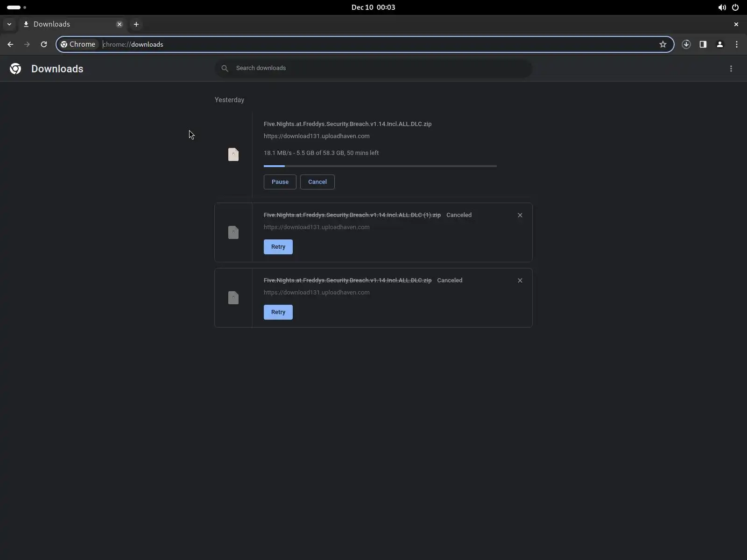Open the Chrome three-dot main menu
This screenshot has width=747, height=560.
tap(737, 44)
